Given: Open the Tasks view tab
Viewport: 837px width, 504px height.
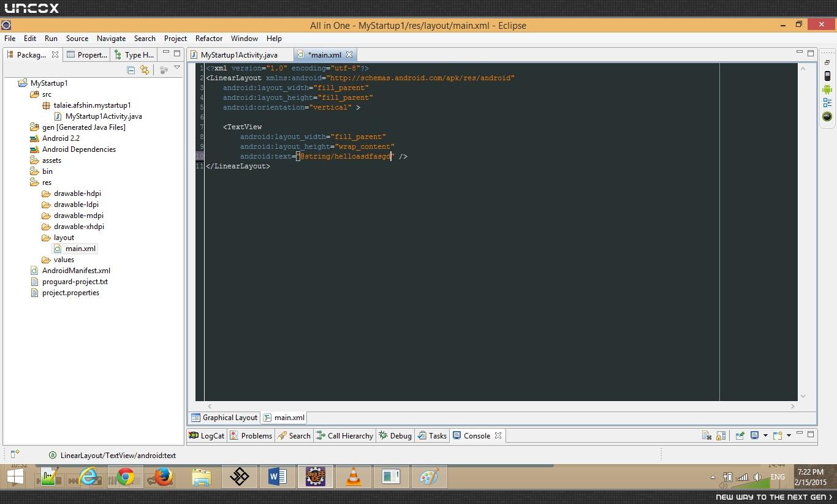Looking at the screenshot, I should point(432,435).
